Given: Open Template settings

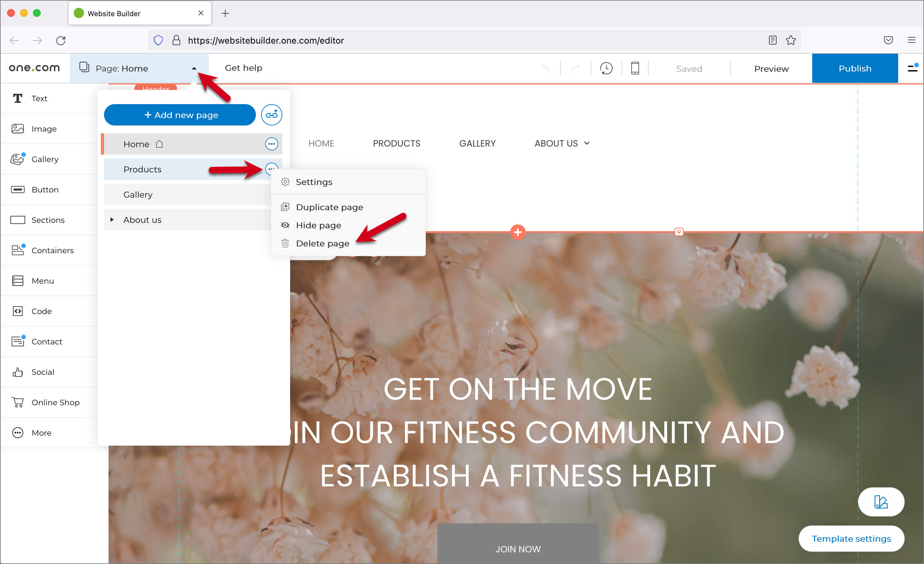Looking at the screenshot, I should pos(851,538).
